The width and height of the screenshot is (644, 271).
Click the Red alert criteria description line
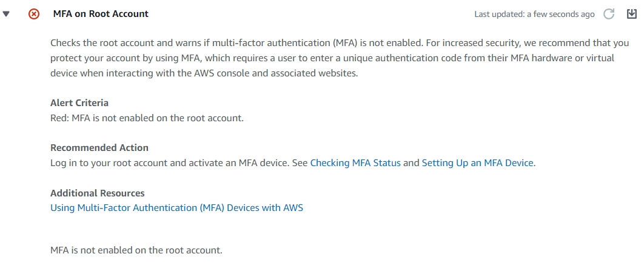(147, 118)
